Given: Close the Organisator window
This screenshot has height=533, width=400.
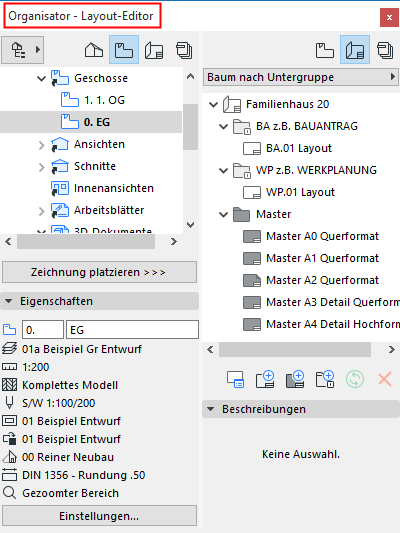Looking at the screenshot, I should [x=389, y=17].
